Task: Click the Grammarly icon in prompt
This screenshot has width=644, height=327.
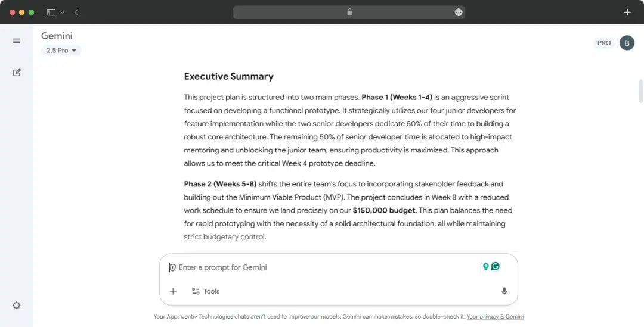Action: pos(496,266)
